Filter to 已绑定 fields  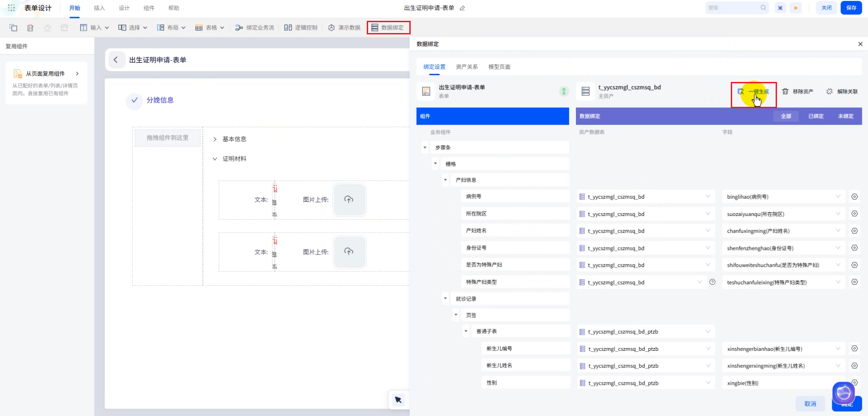(816, 116)
